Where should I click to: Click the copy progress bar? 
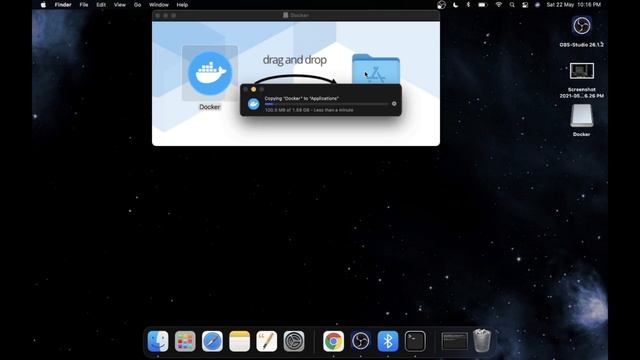coord(326,104)
